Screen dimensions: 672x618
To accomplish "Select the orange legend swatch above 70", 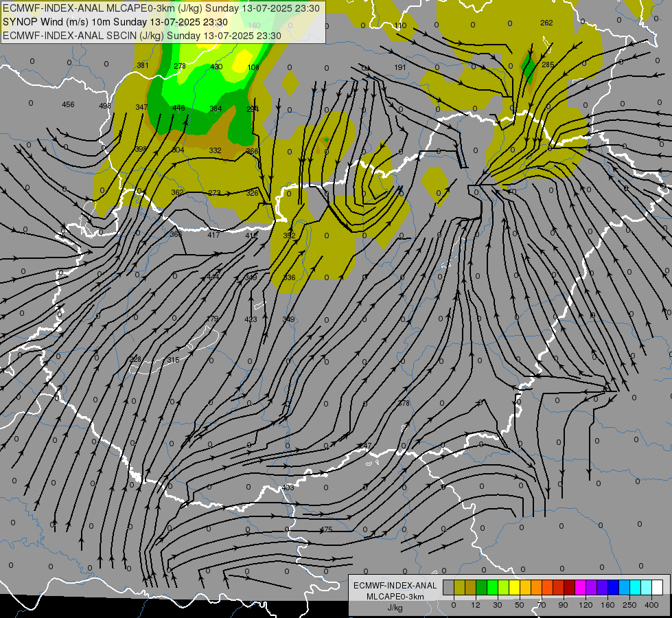I will point(537,588).
